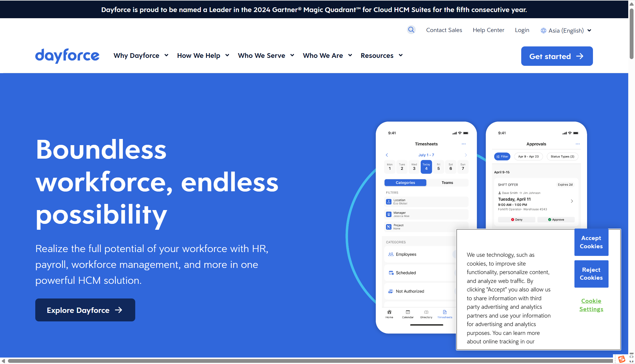Click the search magnifier icon
The width and height of the screenshot is (635, 364).
pos(411,30)
